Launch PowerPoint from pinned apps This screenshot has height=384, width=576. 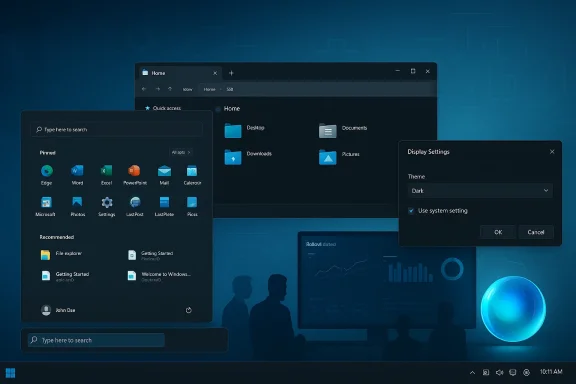click(134, 171)
